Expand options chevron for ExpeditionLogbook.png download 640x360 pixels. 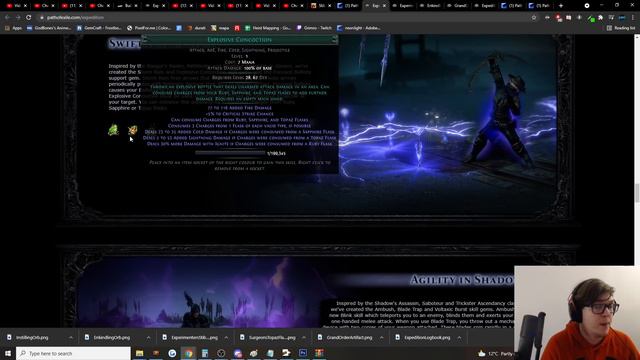tap(459, 338)
